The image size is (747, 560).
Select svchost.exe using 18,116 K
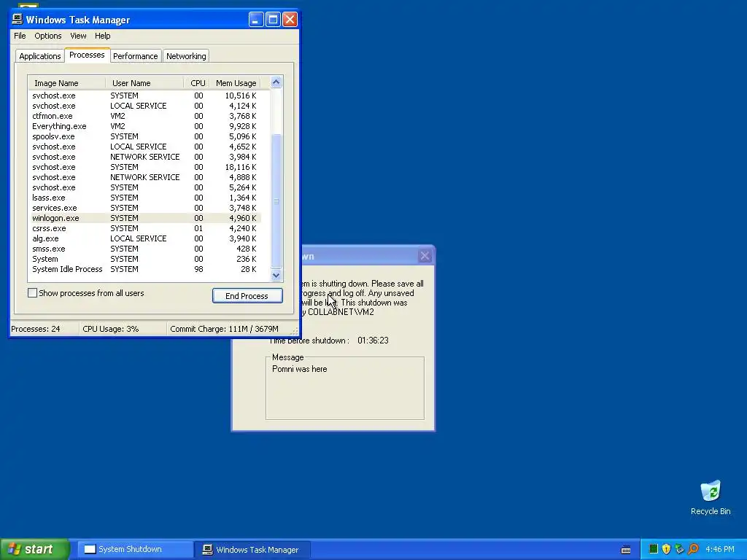click(145, 167)
